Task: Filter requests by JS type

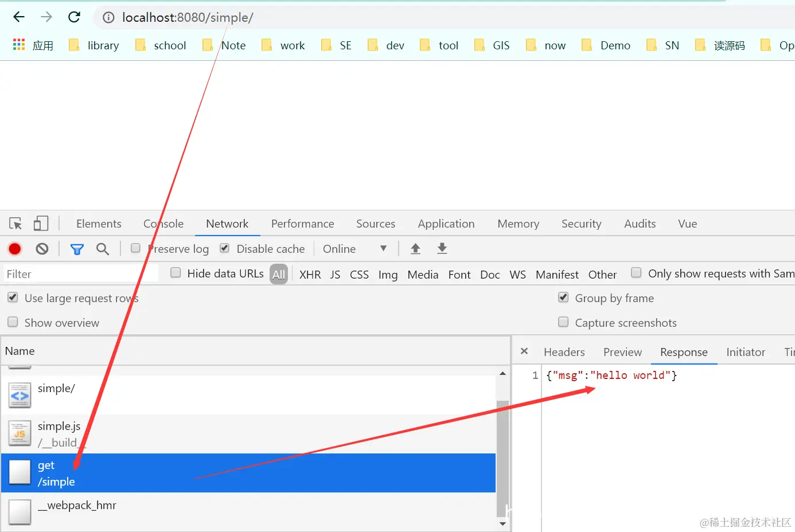Action: (336, 275)
